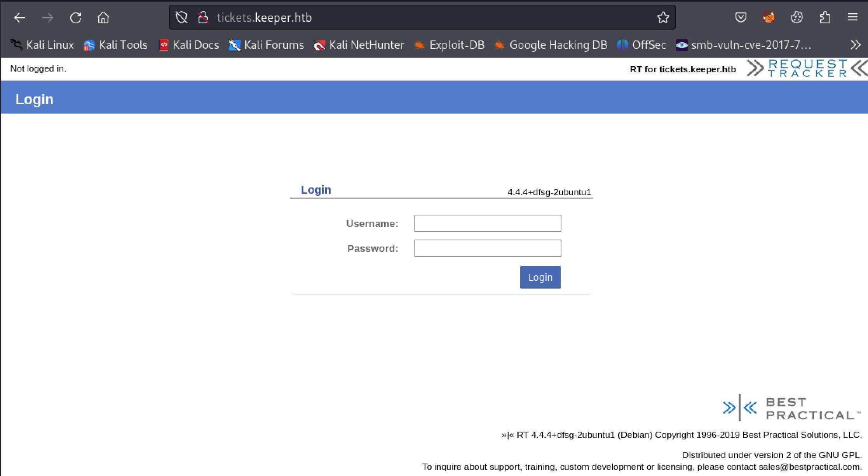Go to the browser home page

click(103, 17)
